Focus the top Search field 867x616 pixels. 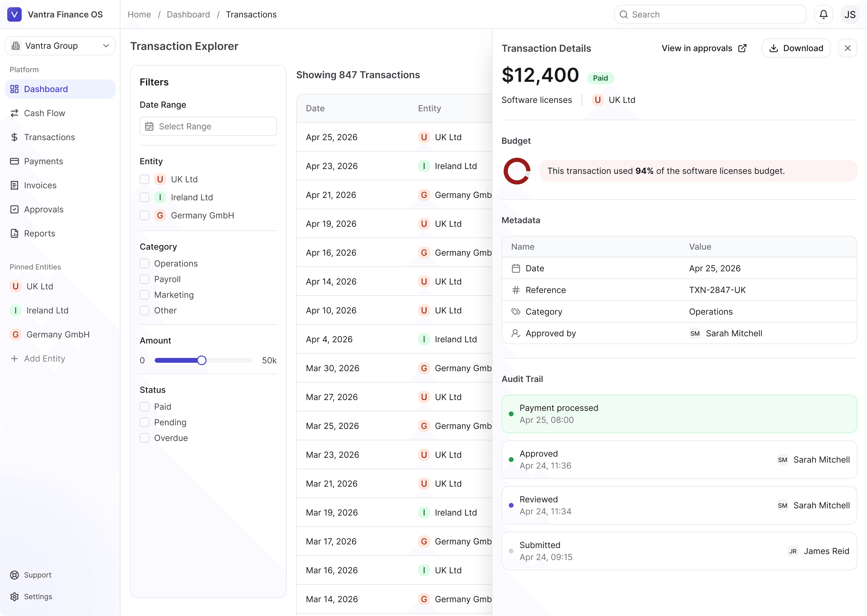click(x=710, y=14)
